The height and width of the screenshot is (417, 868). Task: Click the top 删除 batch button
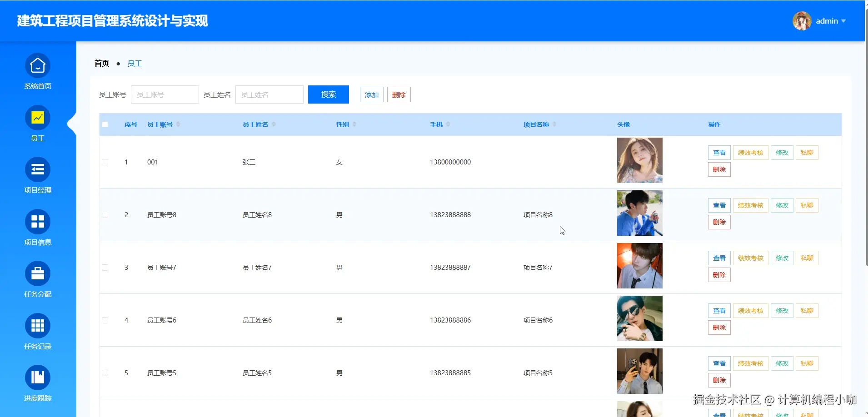pos(399,94)
